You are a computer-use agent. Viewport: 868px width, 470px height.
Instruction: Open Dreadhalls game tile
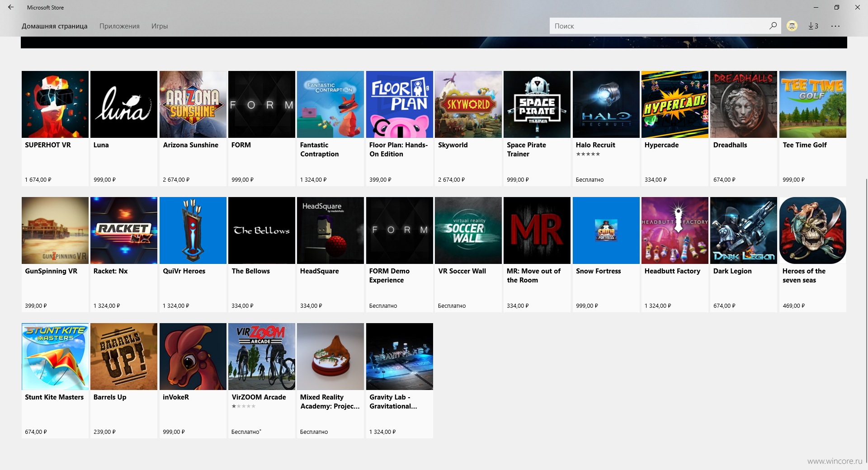(x=744, y=128)
